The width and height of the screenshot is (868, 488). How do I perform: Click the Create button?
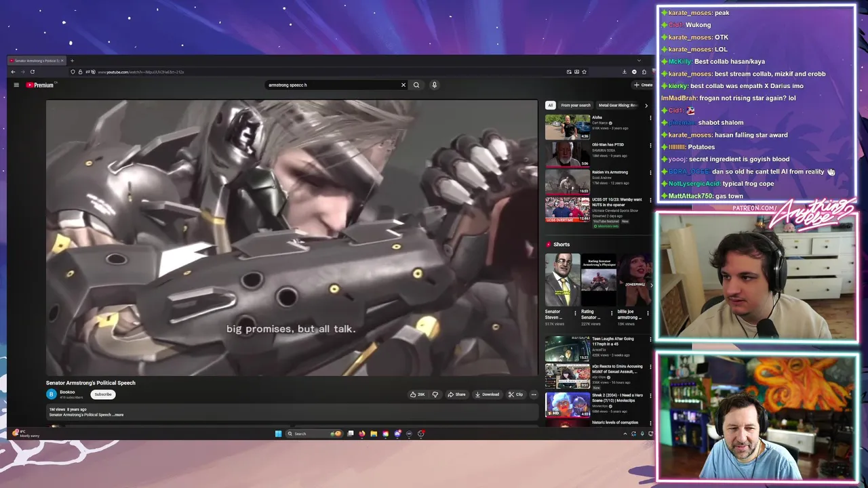(x=643, y=85)
